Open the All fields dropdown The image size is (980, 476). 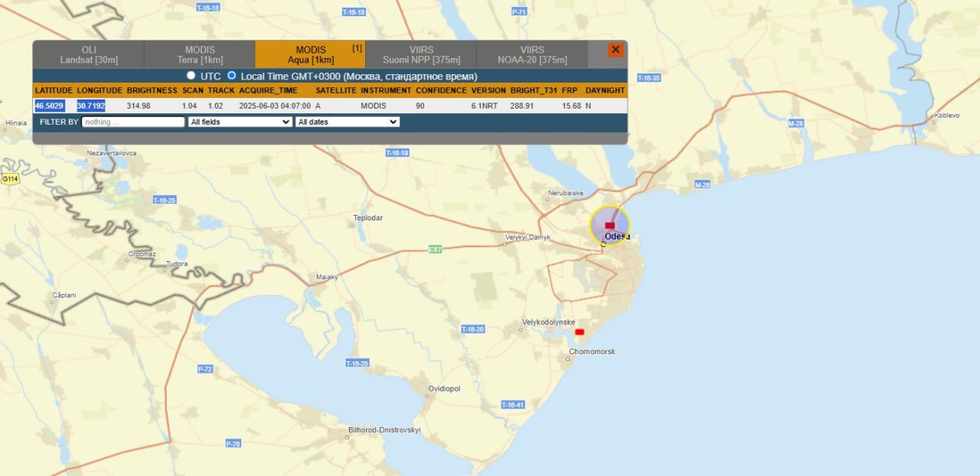240,122
